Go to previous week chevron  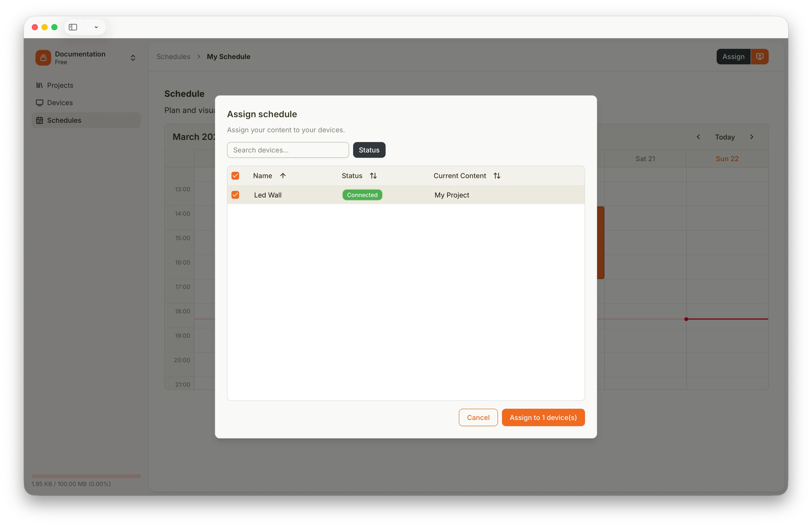[x=698, y=137]
